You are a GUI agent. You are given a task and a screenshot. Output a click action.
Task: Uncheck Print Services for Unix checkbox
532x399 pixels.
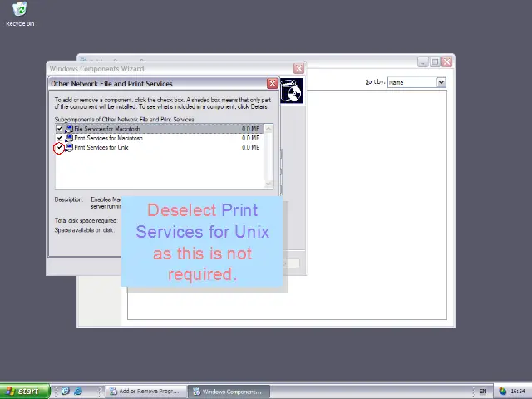click(59, 148)
